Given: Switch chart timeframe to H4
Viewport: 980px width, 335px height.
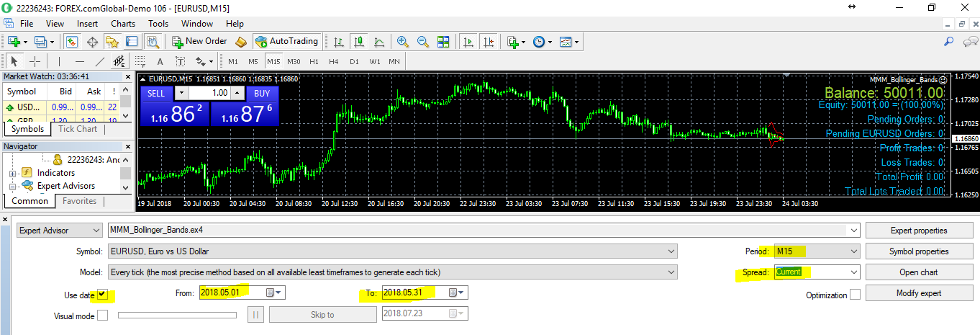Looking at the screenshot, I should 333,61.
